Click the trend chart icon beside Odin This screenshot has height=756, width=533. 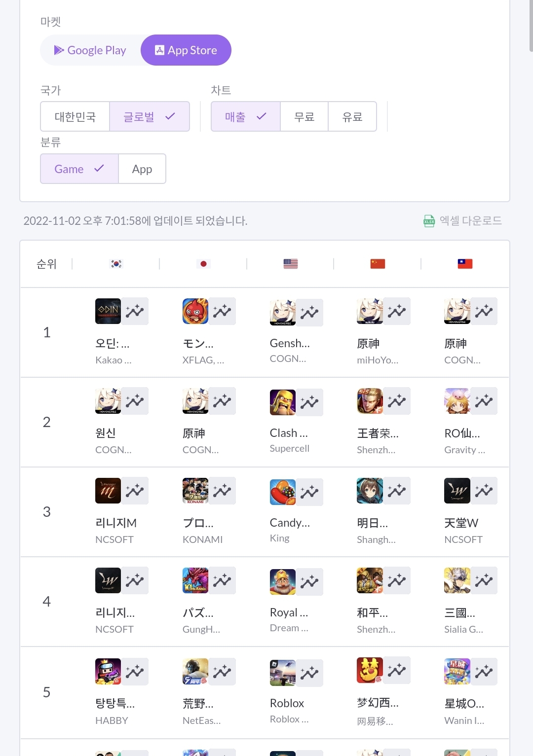click(135, 311)
